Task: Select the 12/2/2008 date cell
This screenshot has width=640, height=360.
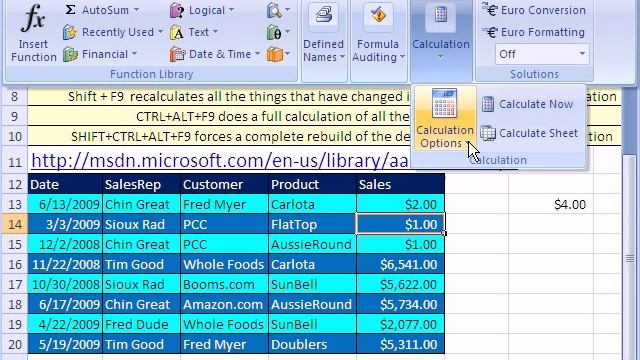Action: tap(65, 244)
